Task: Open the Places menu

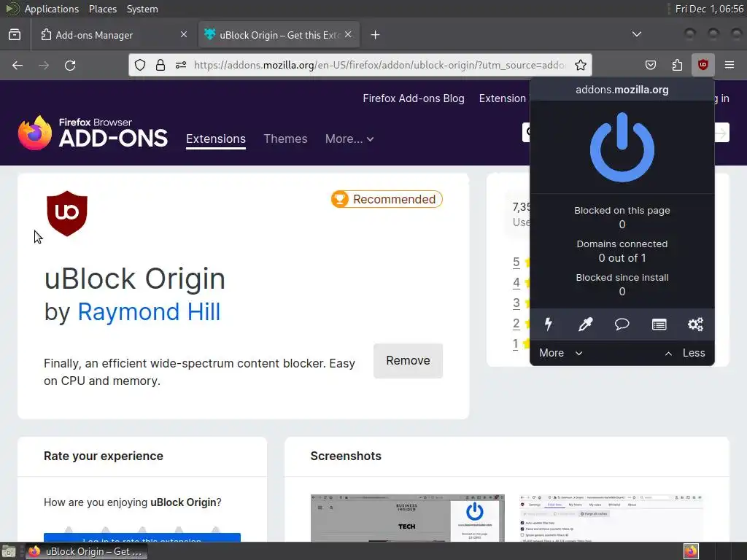Action: point(102,9)
